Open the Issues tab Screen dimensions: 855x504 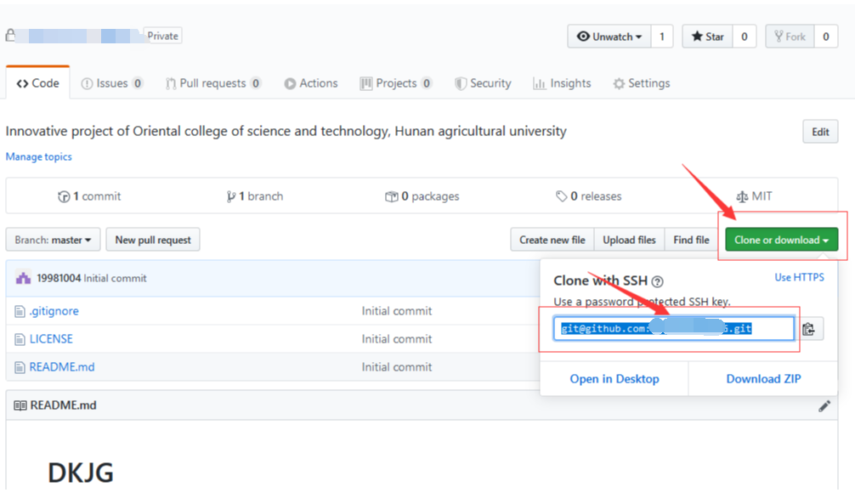112,83
